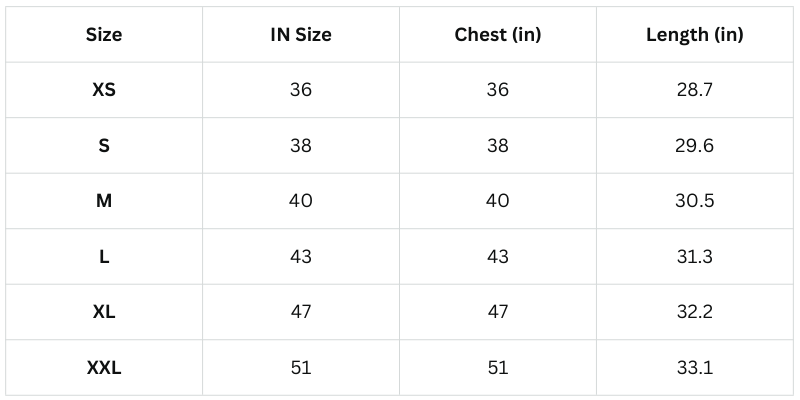Viewport: 800px width, 400px height.
Task: Select the 31.3 length cell
Action: tap(694, 257)
